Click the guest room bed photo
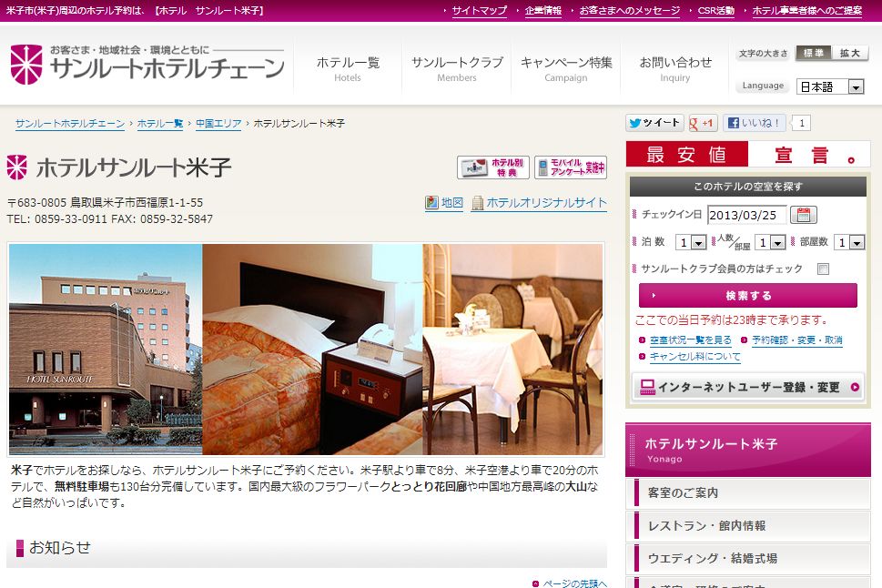 [x=313, y=349]
